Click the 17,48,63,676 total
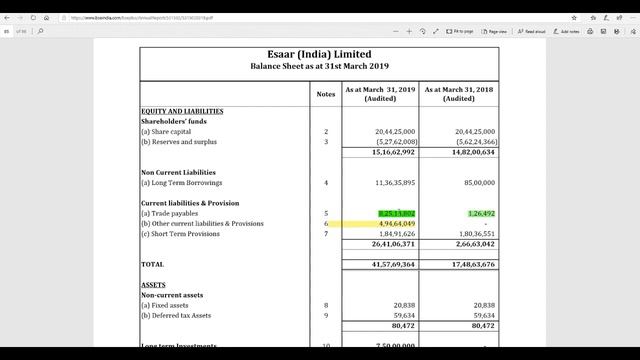The height and width of the screenshot is (360, 640). coord(473,264)
